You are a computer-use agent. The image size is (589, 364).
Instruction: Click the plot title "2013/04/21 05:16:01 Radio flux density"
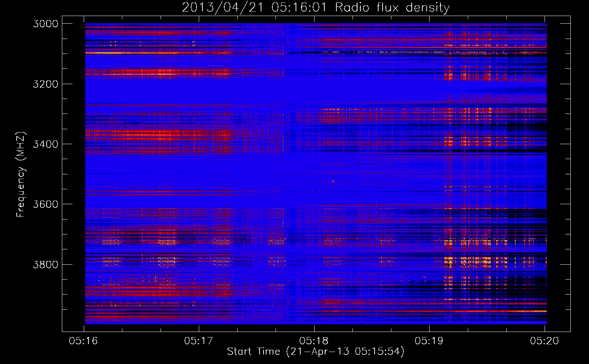316,7
